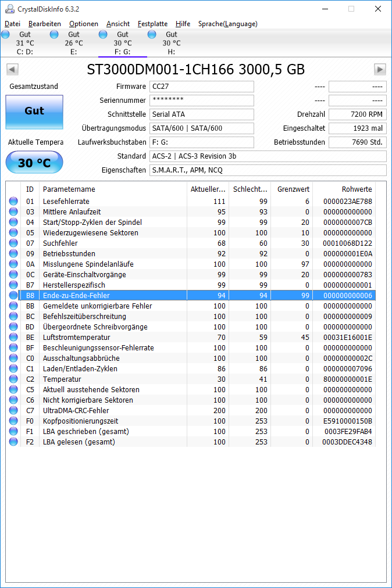The image size is (392, 588).
Task: Switch to disk E: tab
Action: click(74, 43)
